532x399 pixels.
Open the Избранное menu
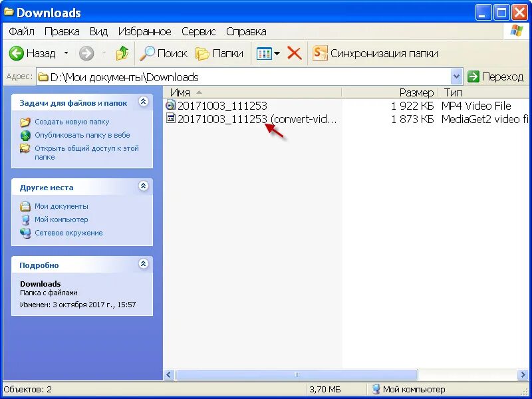coord(145,31)
